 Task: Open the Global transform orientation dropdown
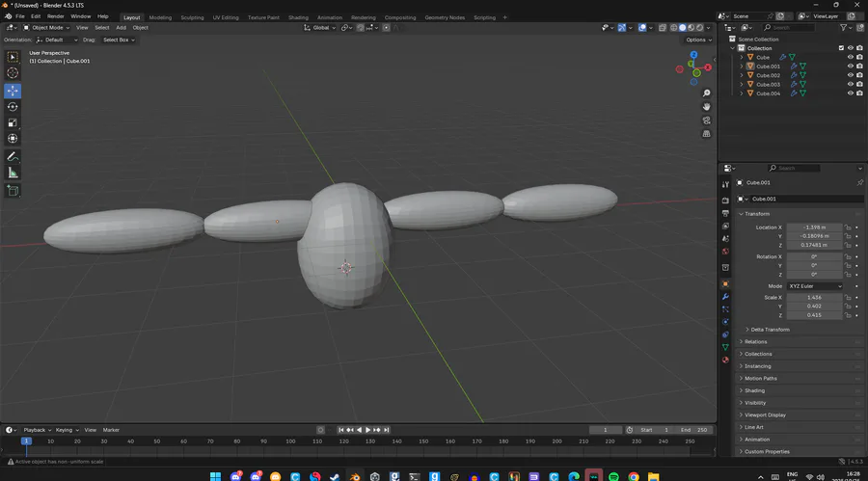[320, 28]
